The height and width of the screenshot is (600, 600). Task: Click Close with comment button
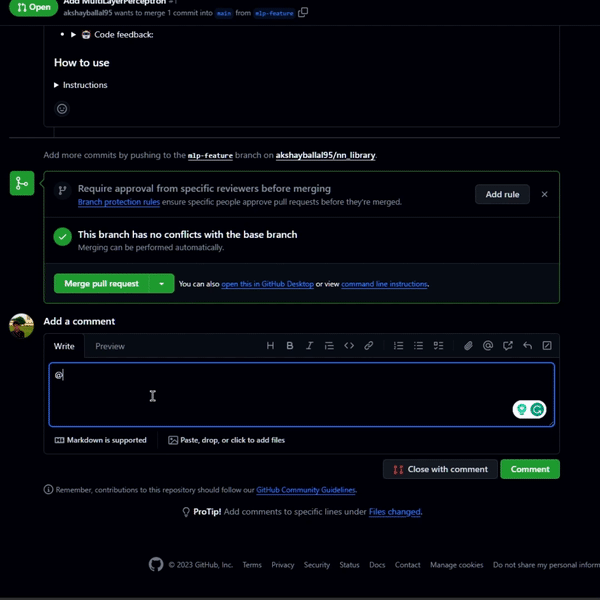click(x=440, y=469)
